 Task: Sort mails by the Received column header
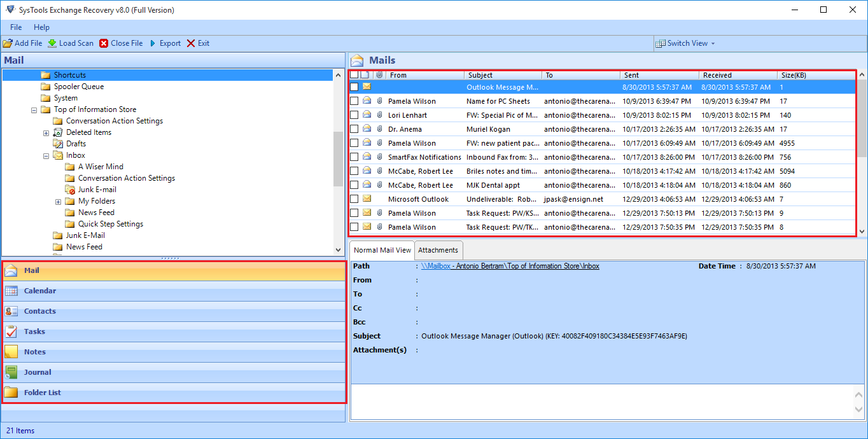[738, 75]
